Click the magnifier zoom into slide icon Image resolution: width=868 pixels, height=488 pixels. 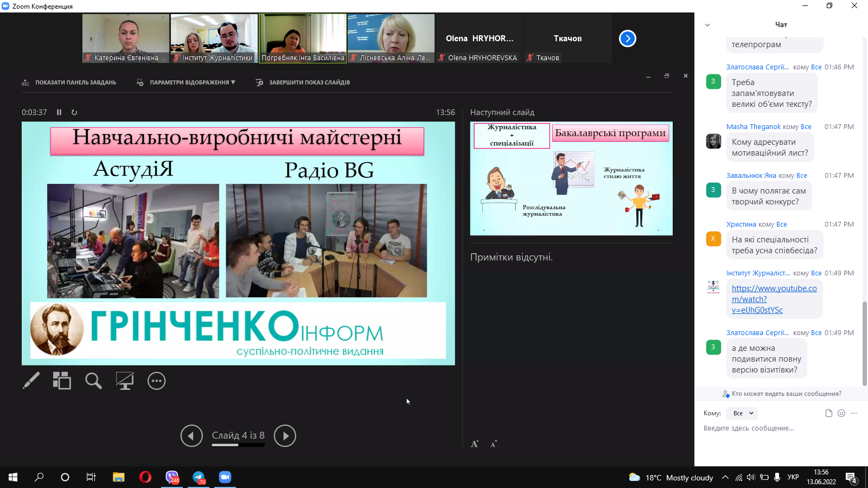pos(93,381)
